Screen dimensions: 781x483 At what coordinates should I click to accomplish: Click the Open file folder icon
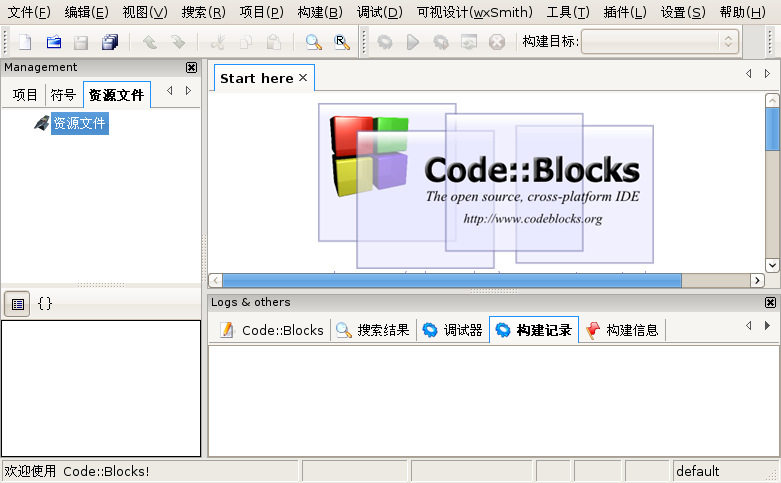pyautogui.click(x=53, y=42)
